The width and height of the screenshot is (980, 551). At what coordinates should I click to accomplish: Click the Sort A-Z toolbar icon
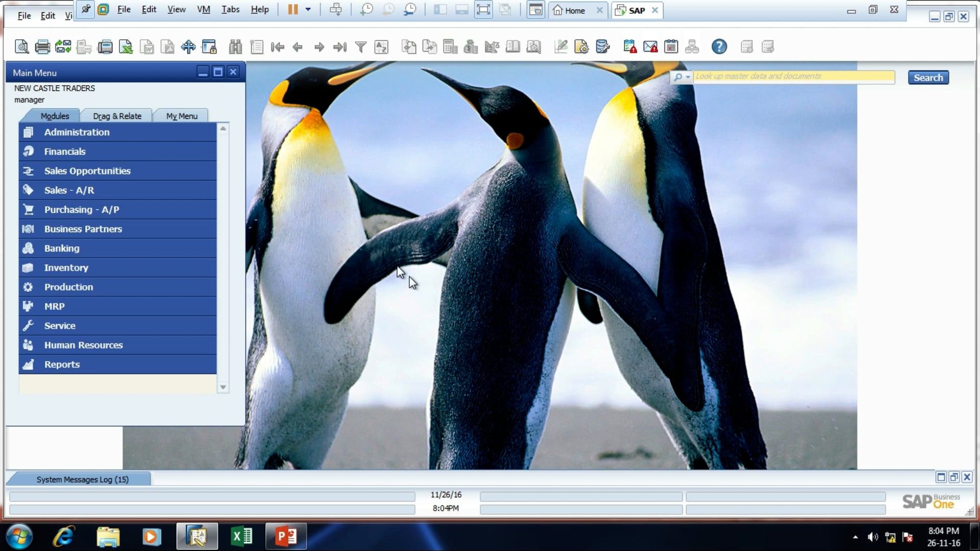click(x=381, y=47)
